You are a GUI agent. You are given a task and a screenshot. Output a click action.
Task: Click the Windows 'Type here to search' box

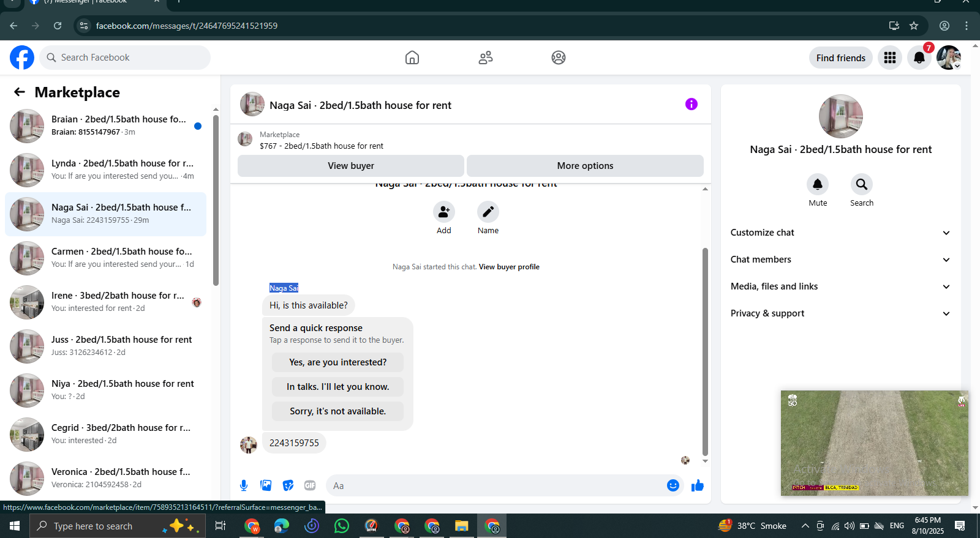pos(116,526)
